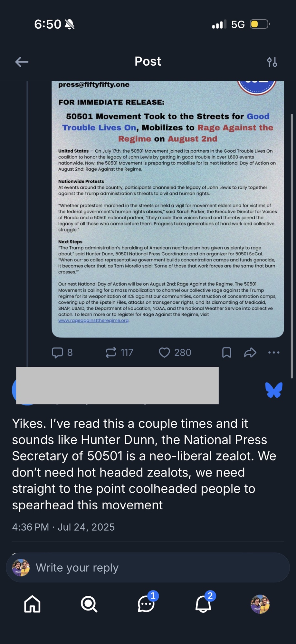Open the three-dot more options menu
The image size is (296, 644).
coord(274,353)
